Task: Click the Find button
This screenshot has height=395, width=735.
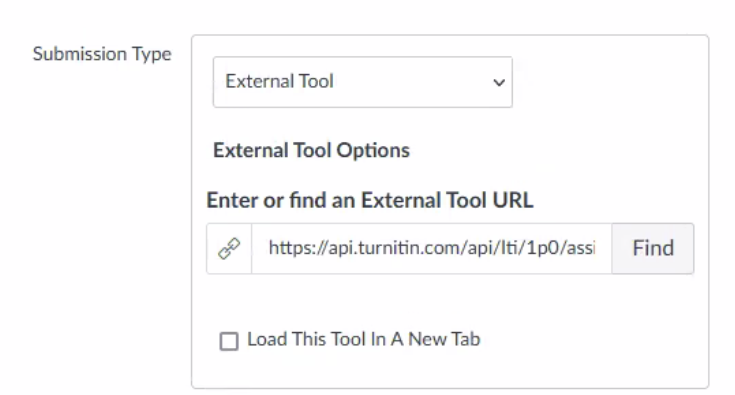Action: [652, 248]
